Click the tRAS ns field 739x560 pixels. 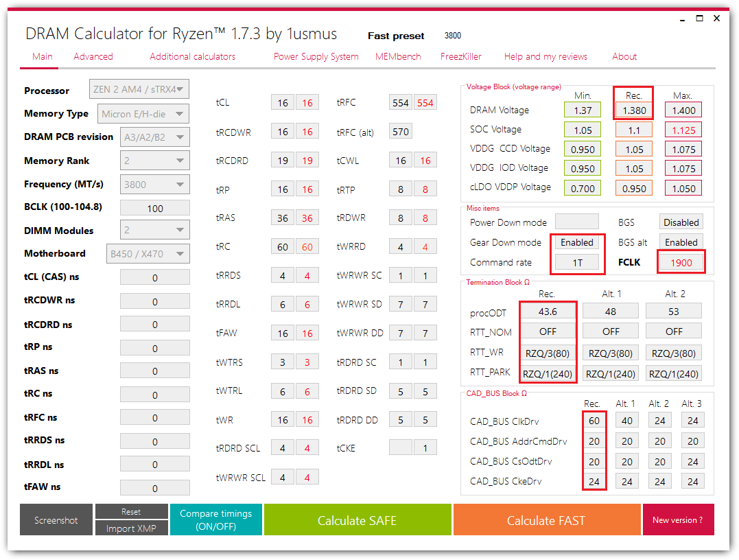coord(155,371)
